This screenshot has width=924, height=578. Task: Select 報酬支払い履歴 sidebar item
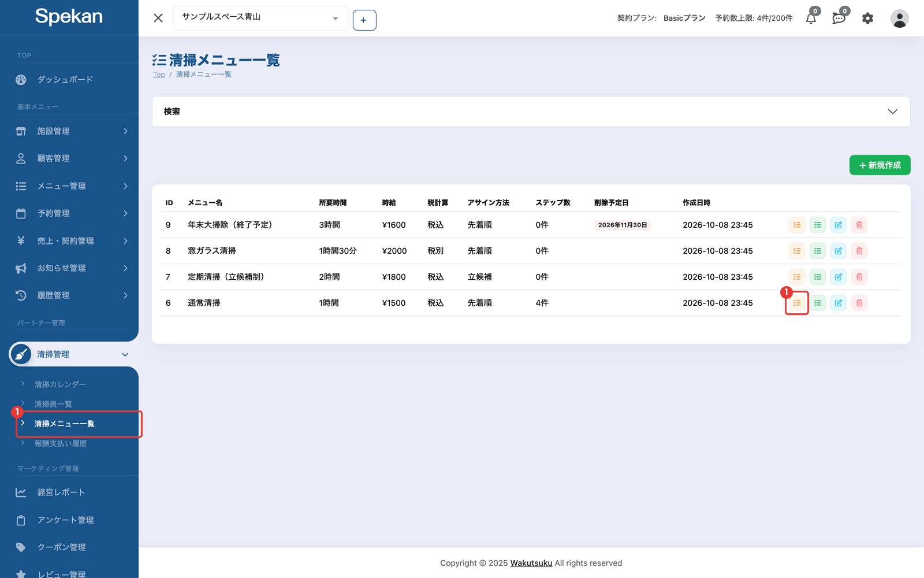pos(61,443)
